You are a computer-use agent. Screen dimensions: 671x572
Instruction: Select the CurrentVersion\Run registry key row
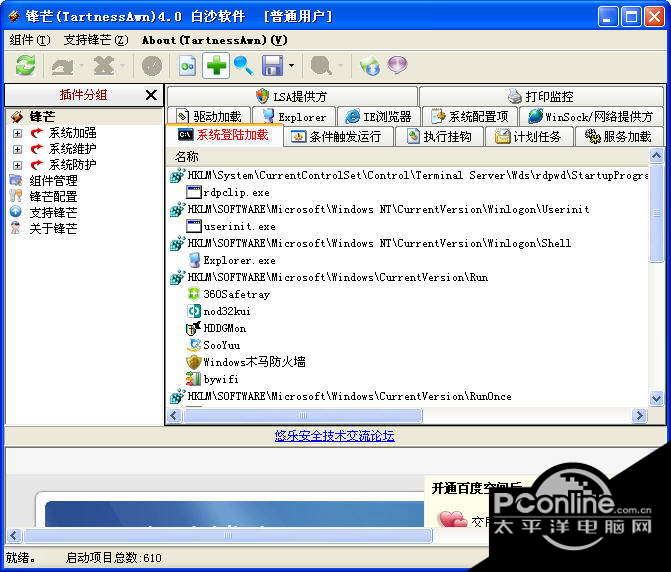tap(338, 277)
